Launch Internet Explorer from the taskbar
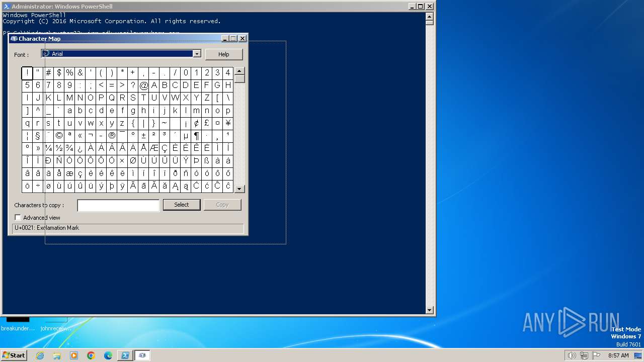The height and width of the screenshot is (362, 644). tap(40, 355)
